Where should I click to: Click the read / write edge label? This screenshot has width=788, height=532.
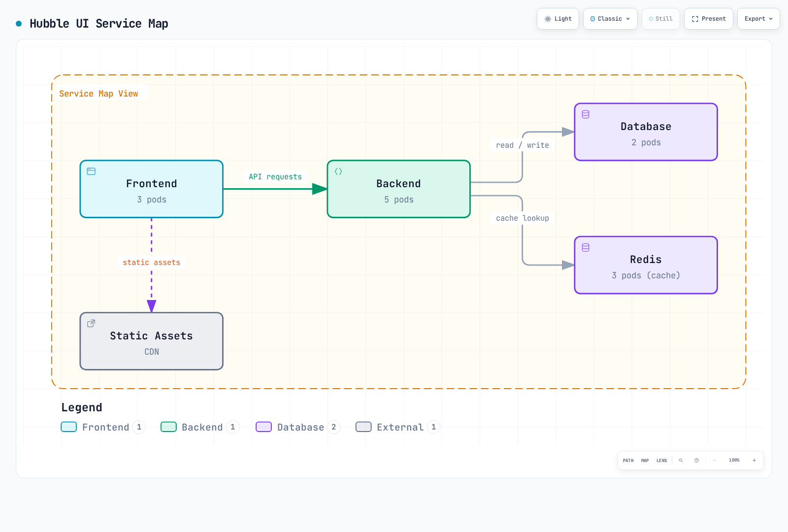[x=523, y=145]
